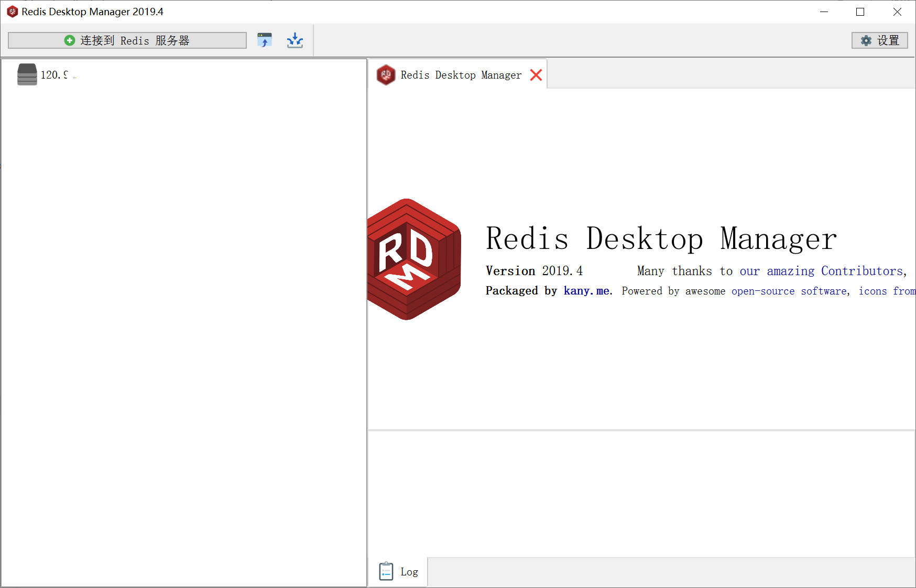Close the Redis Desktop Manager window

[897, 12]
